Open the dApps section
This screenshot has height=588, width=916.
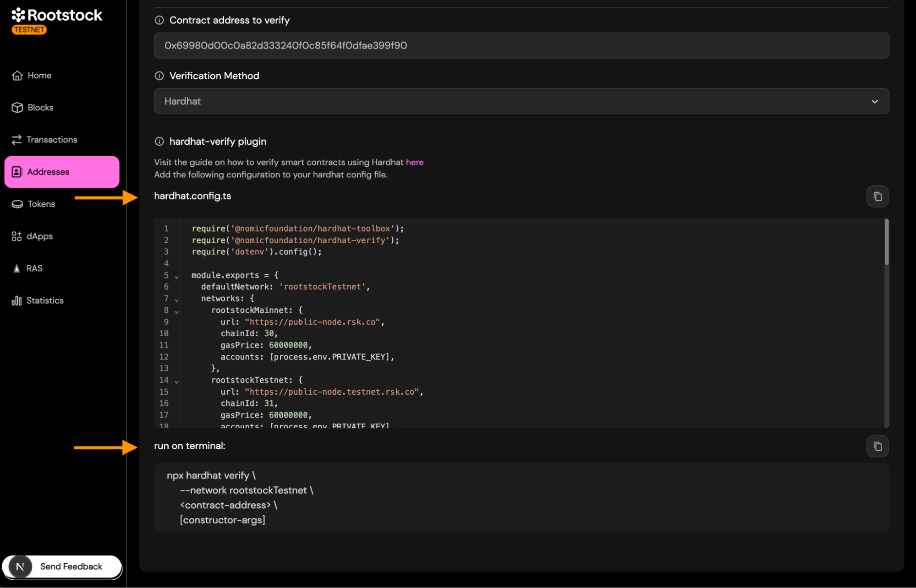pos(39,236)
